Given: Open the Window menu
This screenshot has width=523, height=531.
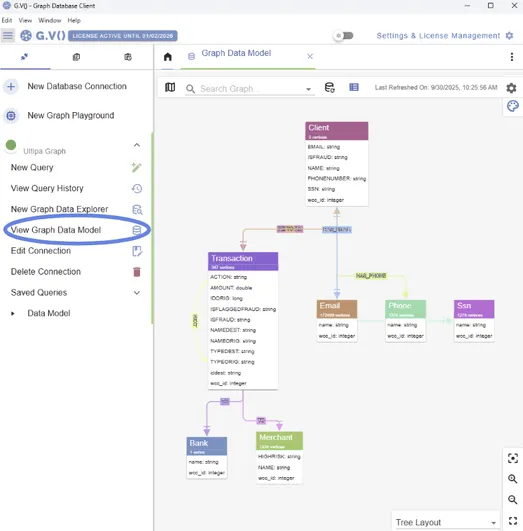Looking at the screenshot, I should (x=49, y=20).
